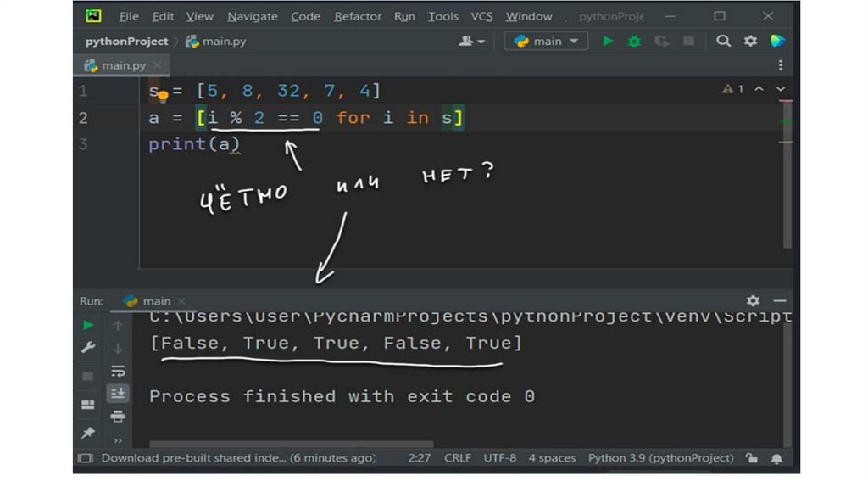Expand more Run panel actions chevrons

[118, 441]
